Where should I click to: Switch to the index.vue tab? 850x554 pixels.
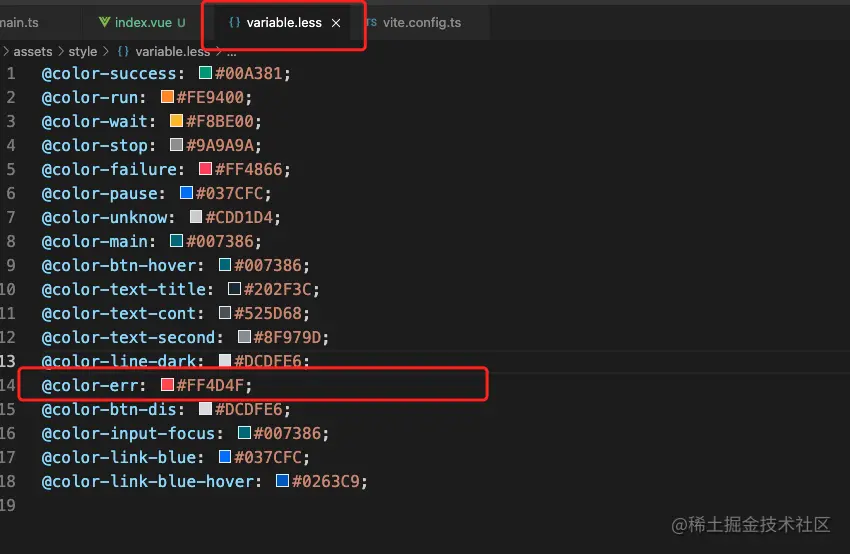(x=142, y=22)
